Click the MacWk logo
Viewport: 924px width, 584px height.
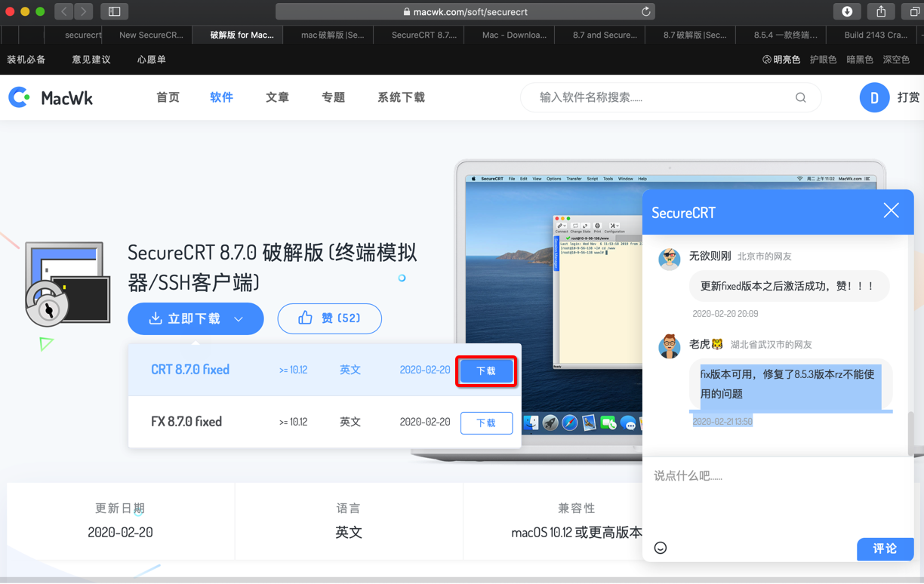click(51, 97)
